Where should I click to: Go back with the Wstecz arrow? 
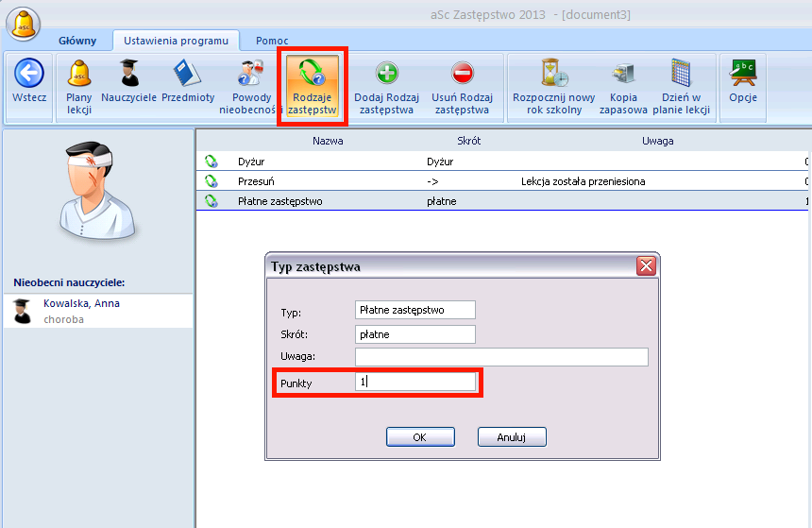[29, 81]
